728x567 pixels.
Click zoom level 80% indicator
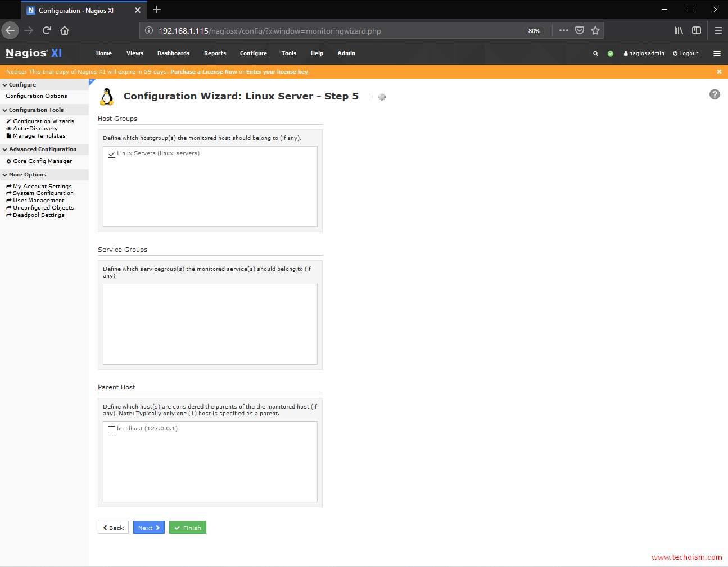point(534,31)
